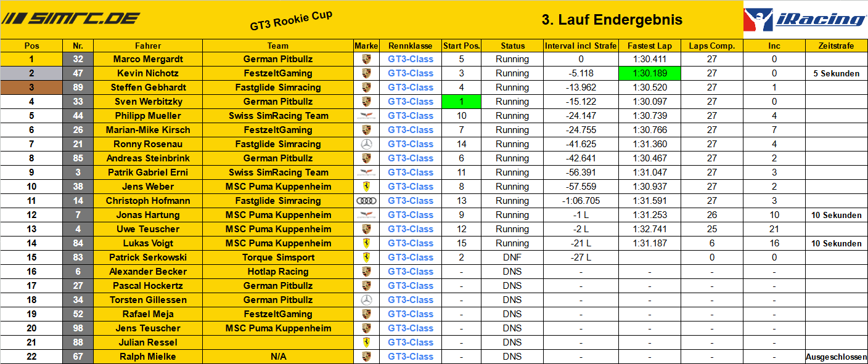The width and height of the screenshot is (868, 364).
Task: Click the Ferrari logo in Jens Weber's row
Action: [x=366, y=187]
